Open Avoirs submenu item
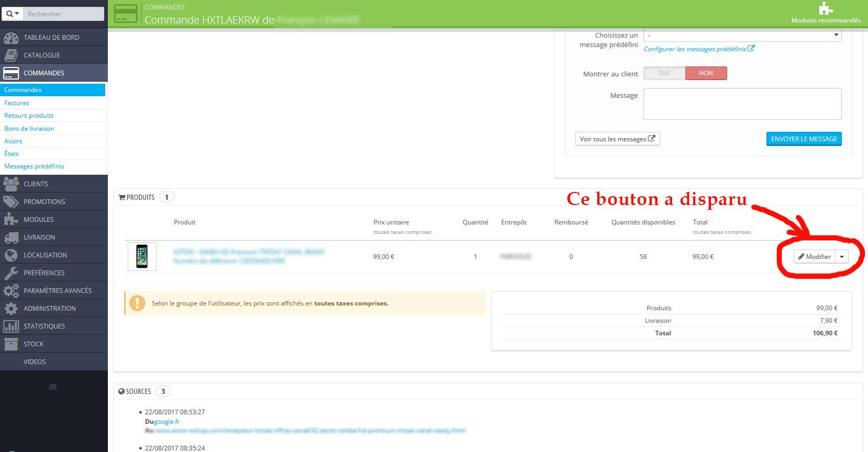 13,141
